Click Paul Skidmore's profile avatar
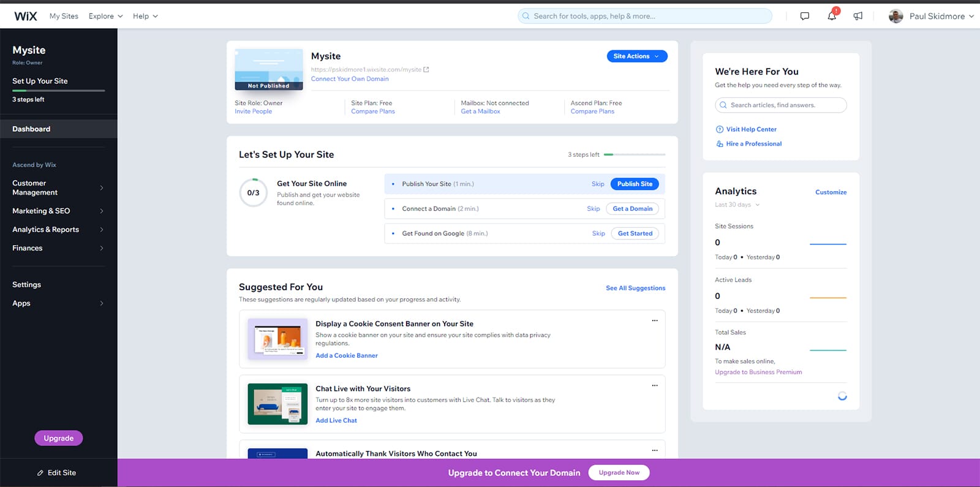The height and width of the screenshot is (487, 980). click(896, 17)
